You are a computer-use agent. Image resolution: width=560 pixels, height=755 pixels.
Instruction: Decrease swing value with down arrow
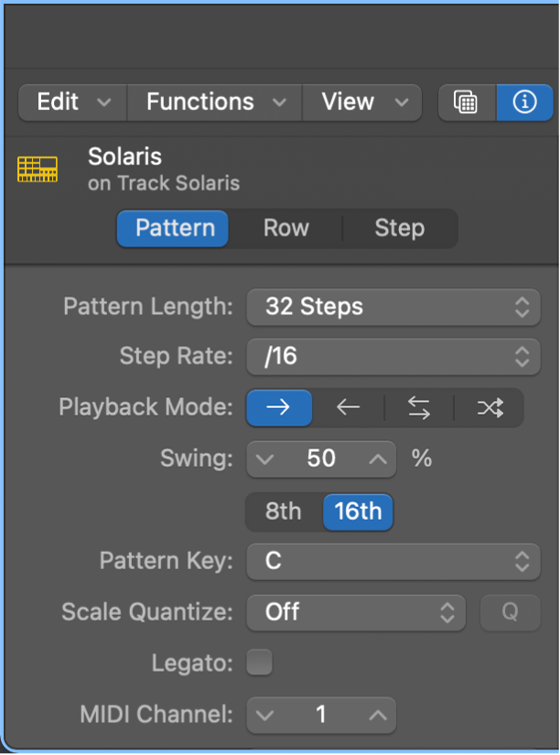[265, 458]
